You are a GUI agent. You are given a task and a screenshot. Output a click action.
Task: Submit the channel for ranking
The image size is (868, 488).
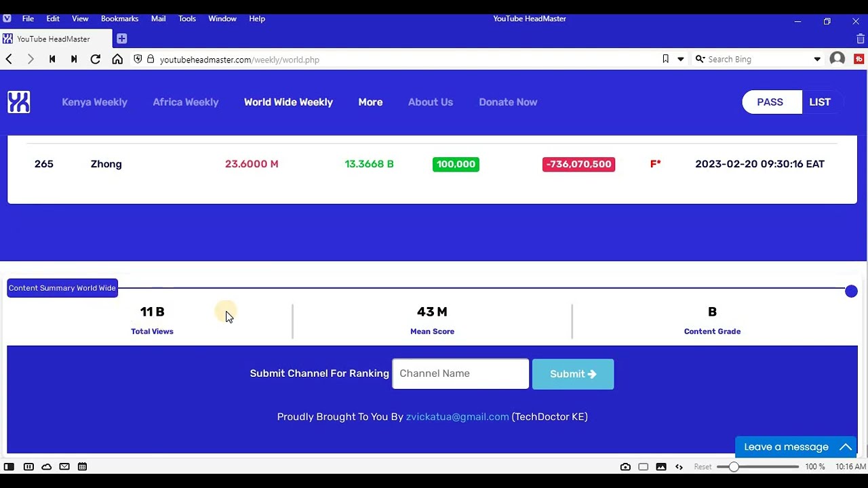coord(573,374)
